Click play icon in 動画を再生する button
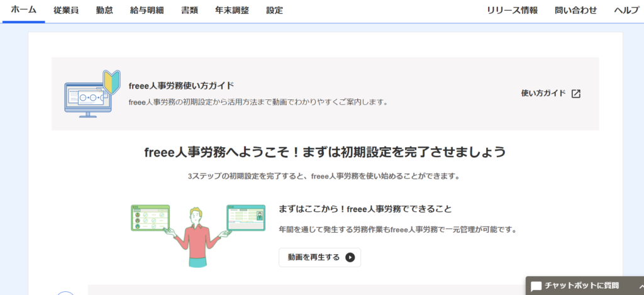644x295 pixels. point(350,258)
